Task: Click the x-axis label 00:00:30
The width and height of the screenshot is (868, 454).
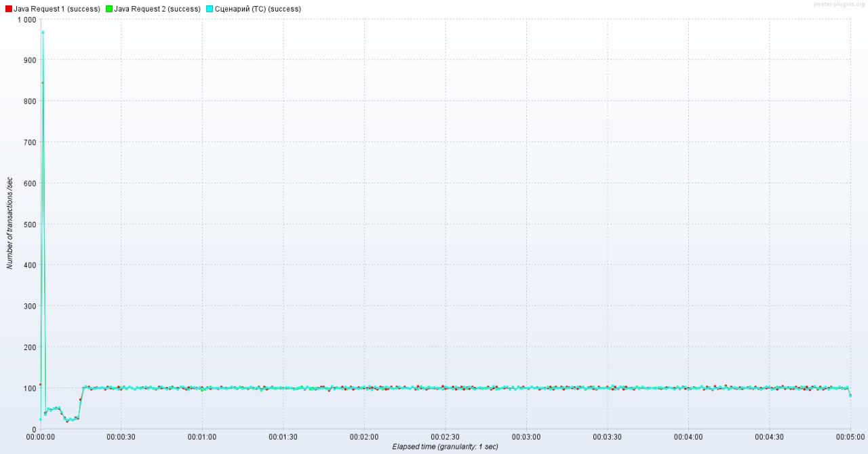Action: click(x=121, y=437)
